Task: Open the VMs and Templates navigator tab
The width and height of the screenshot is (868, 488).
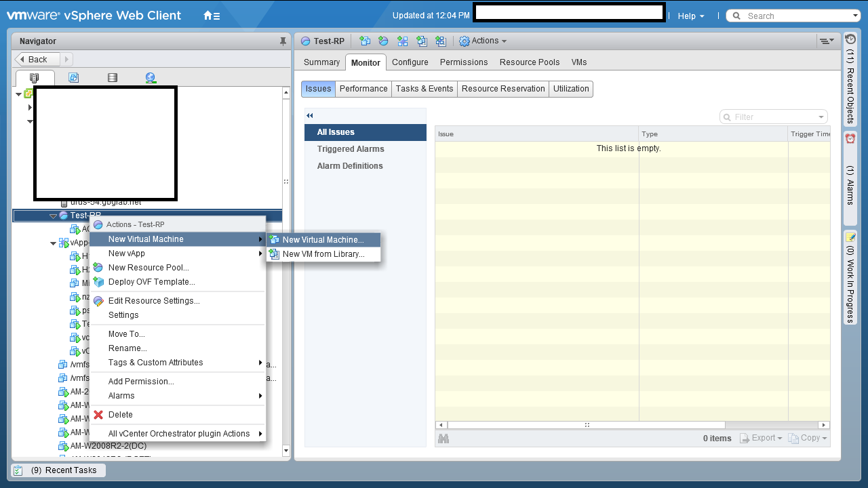Action: tap(73, 78)
